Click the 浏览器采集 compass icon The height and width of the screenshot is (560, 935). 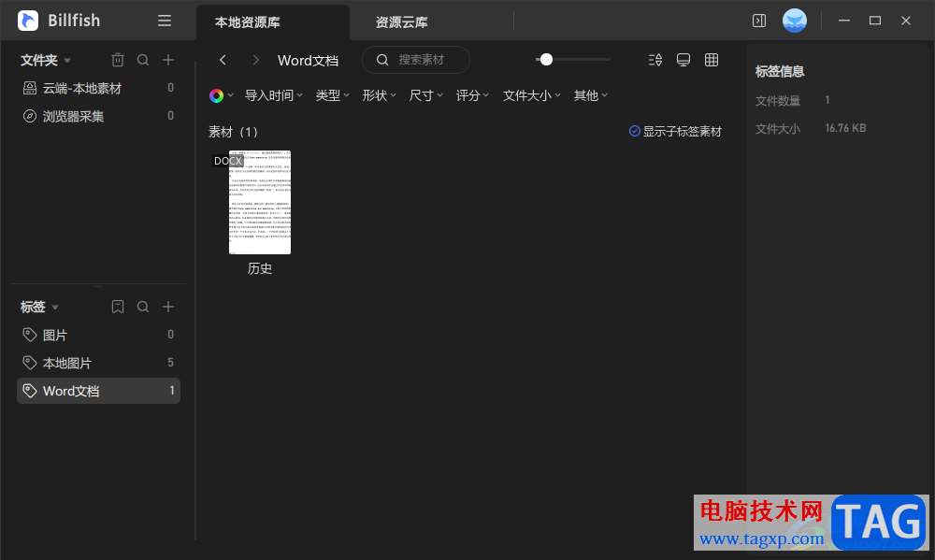(x=30, y=116)
